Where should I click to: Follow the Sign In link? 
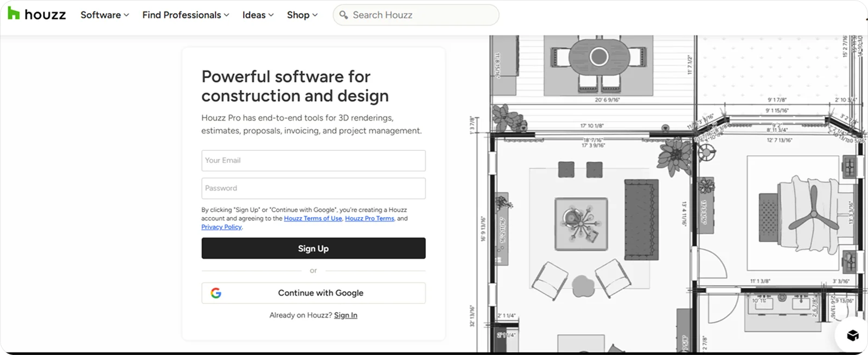(346, 315)
